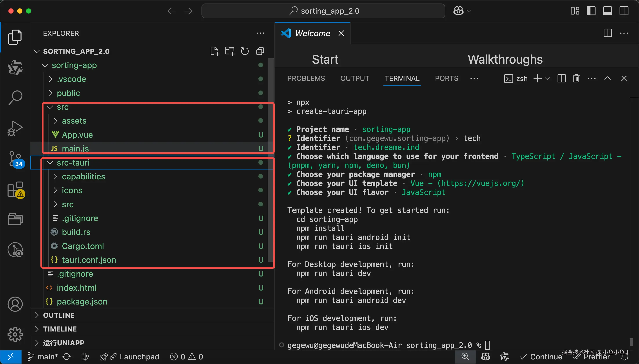Open new terminal profile dropdown arrow

point(547,79)
